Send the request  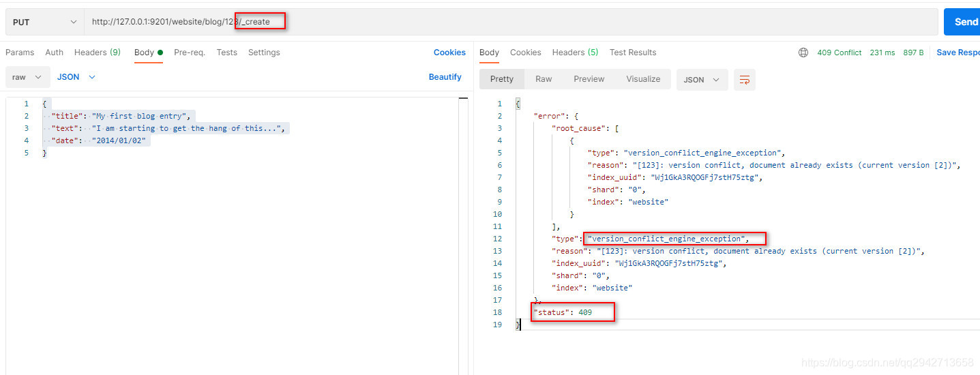[x=962, y=22]
